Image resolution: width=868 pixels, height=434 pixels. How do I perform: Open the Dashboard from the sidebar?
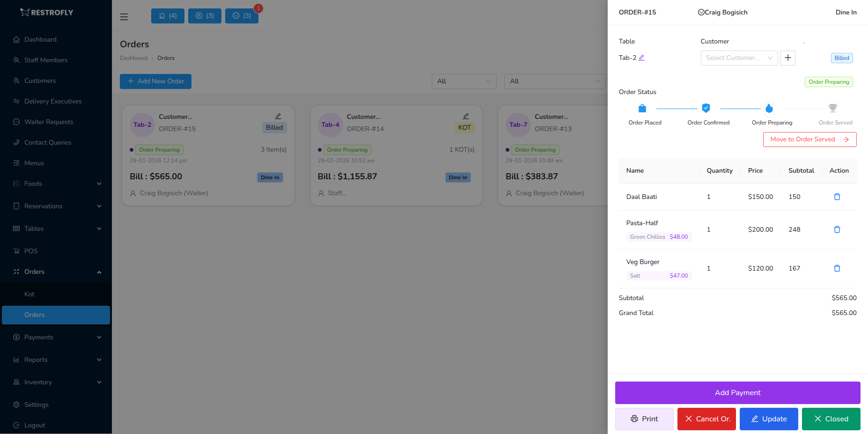point(40,39)
